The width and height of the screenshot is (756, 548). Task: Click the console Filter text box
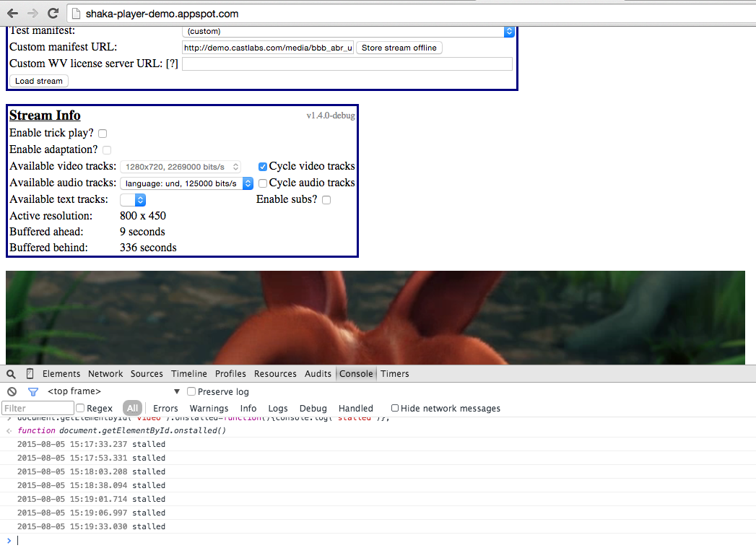click(38, 408)
